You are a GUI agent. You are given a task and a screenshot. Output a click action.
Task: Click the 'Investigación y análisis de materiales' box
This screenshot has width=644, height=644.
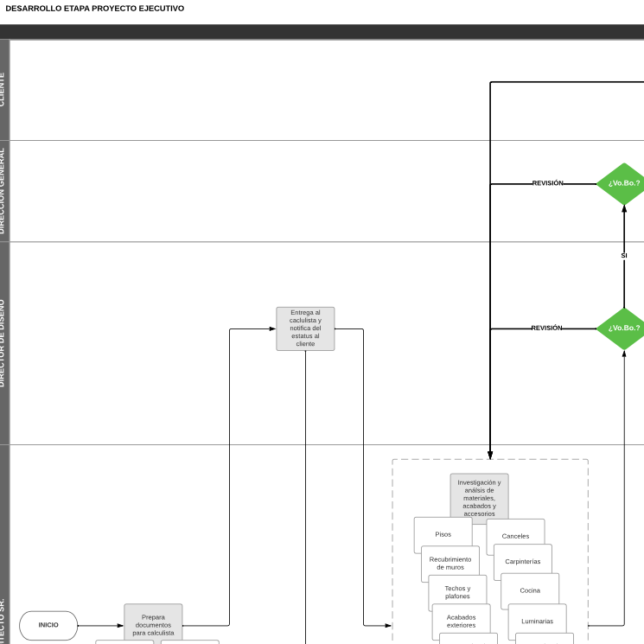click(479, 497)
